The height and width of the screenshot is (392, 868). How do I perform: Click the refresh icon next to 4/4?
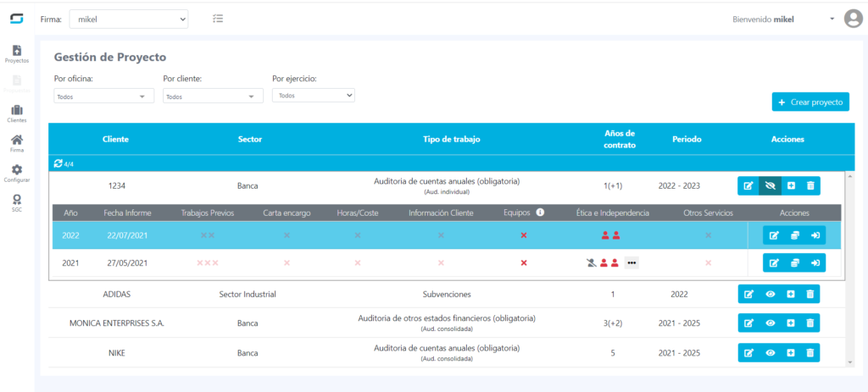pos(58,163)
